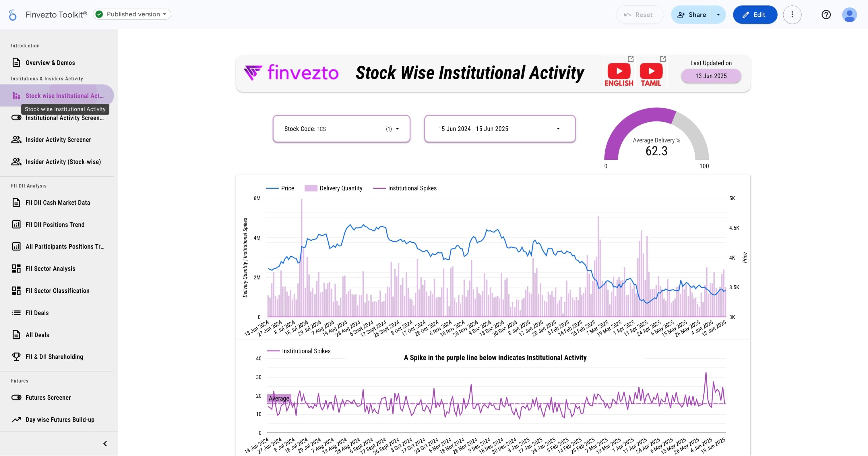Image resolution: width=868 pixels, height=456 pixels.
Task: Click the Overview & Demos document icon
Action: 16,63
